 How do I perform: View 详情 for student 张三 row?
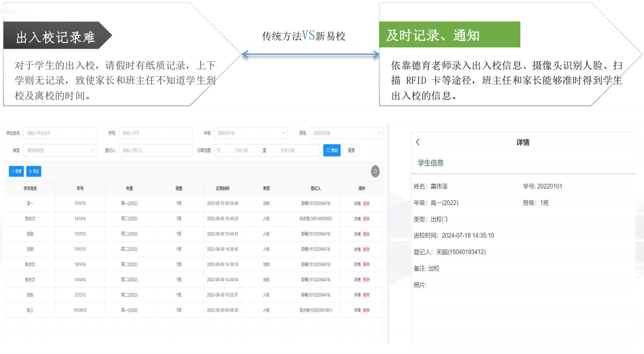tap(357, 310)
